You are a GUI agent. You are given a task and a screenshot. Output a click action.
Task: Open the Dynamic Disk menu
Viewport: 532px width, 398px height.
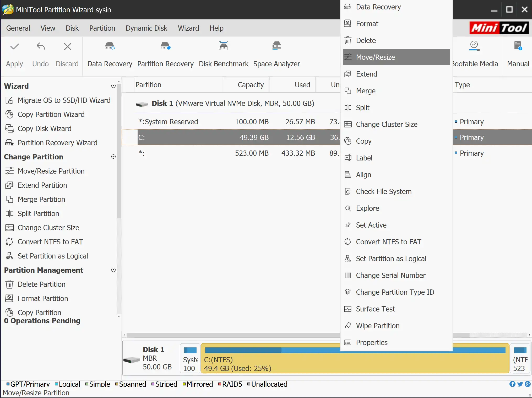[146, 28]
